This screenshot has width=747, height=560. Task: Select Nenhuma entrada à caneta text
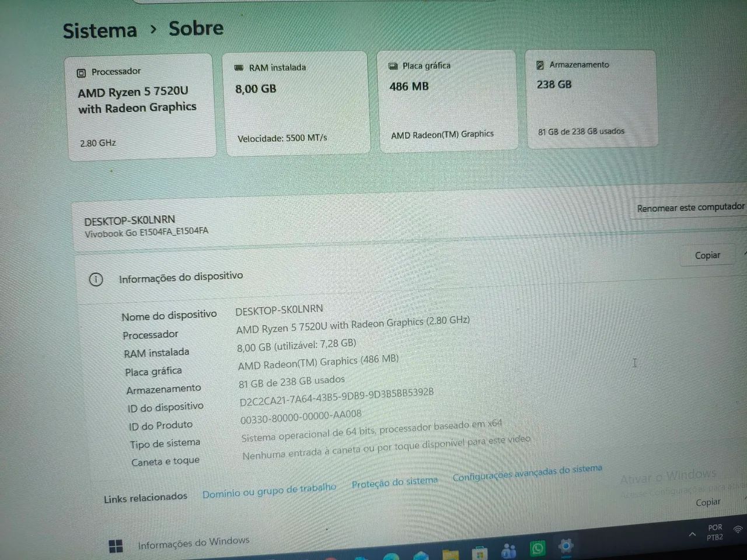(386, 446)
